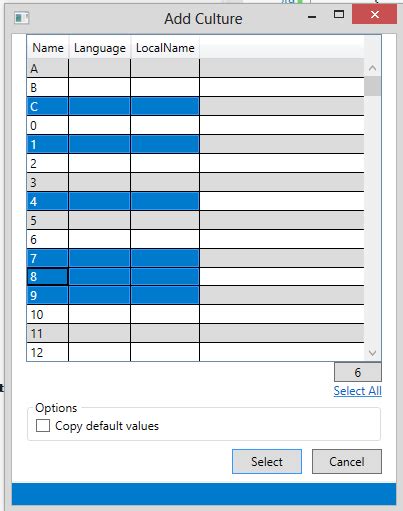Click the Add Culture window icon
Screen dimensions: 403x511
(22, 17)
